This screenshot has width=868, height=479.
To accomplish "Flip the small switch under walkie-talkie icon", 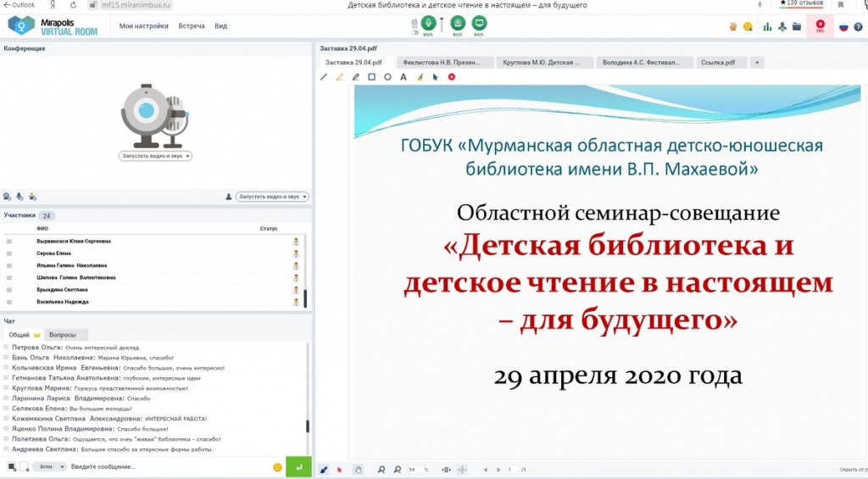I will [415, 33].
